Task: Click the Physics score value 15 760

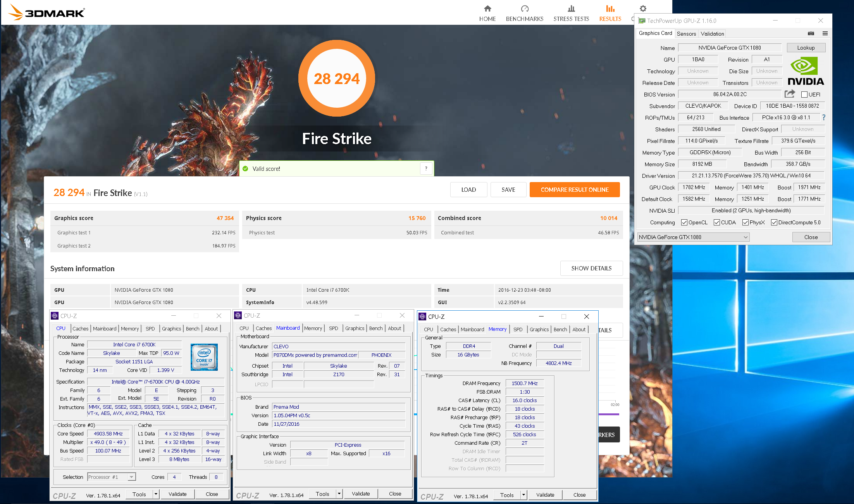Action: pos(417,218)
